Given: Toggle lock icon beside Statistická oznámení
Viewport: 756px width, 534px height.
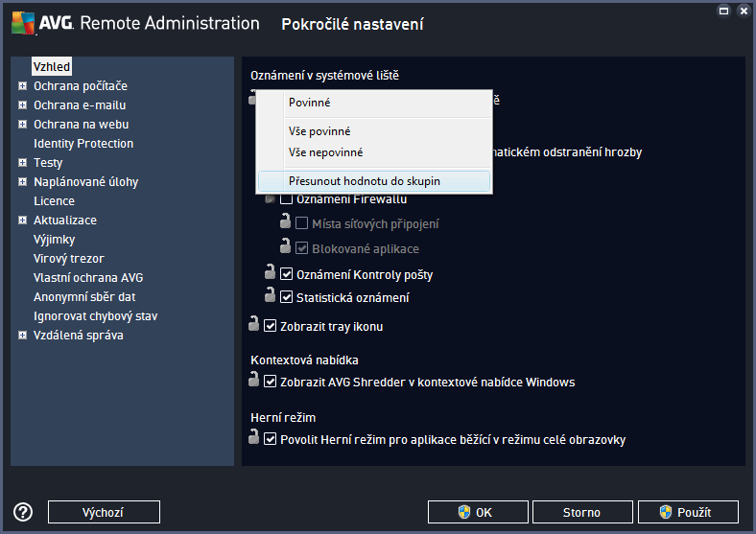Looking at the screenshot, I should click(270, 295).
